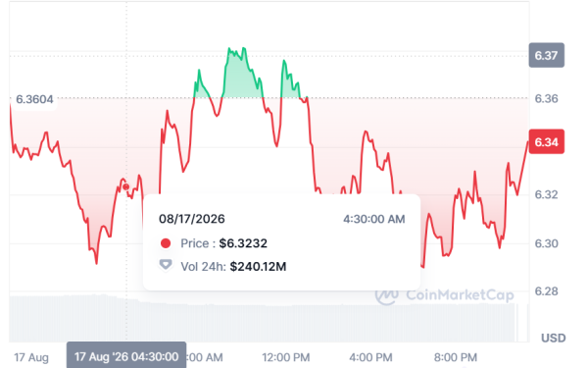Click the 6.32 axis price label

point(547,194)
